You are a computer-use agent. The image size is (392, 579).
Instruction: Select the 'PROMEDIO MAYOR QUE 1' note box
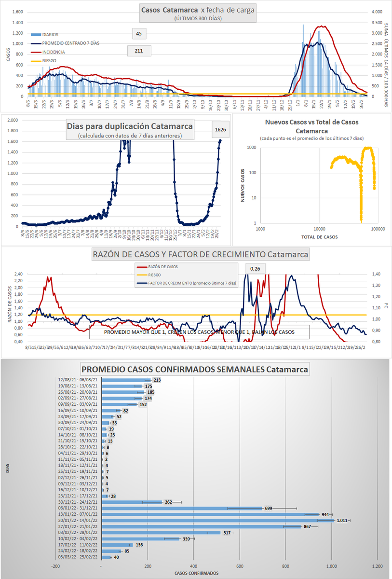199,332
